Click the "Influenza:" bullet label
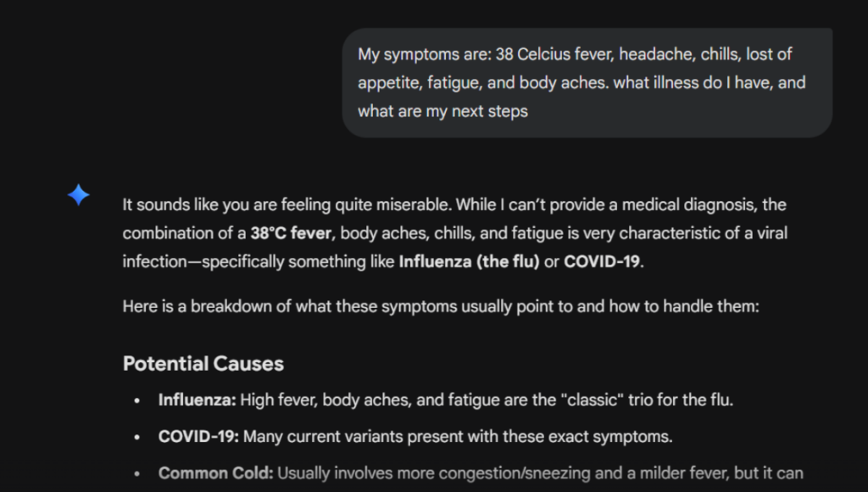 click(197, 400)
